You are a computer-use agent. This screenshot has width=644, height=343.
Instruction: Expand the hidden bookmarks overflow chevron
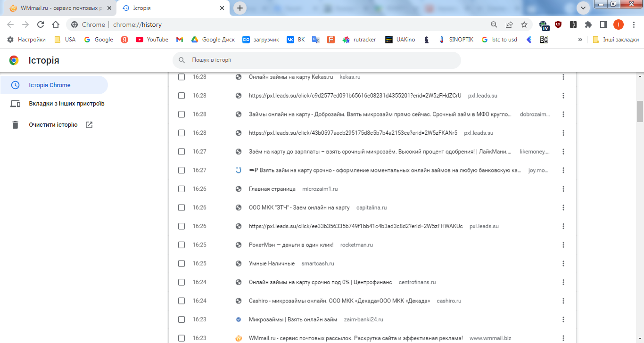580,40
